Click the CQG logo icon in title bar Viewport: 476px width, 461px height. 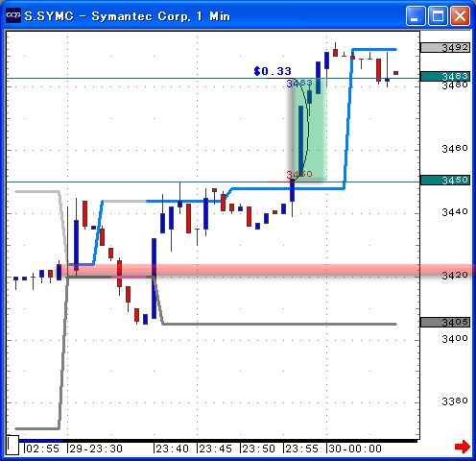pyautogui.click(x=13, y=15)
